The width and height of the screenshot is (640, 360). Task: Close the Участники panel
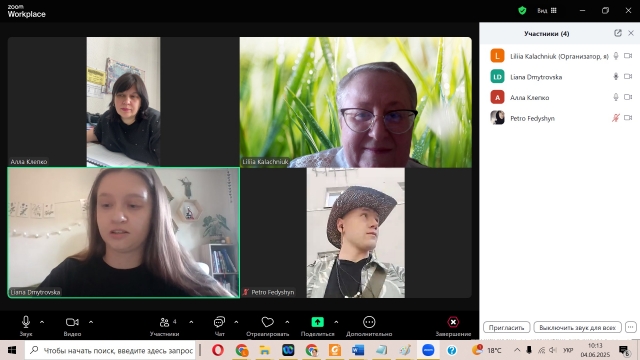coord(631,33)
